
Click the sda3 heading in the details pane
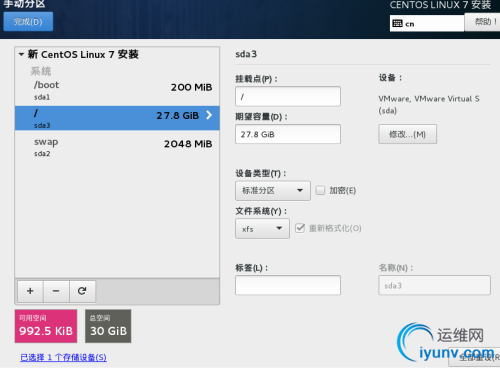tap(246, 54)
